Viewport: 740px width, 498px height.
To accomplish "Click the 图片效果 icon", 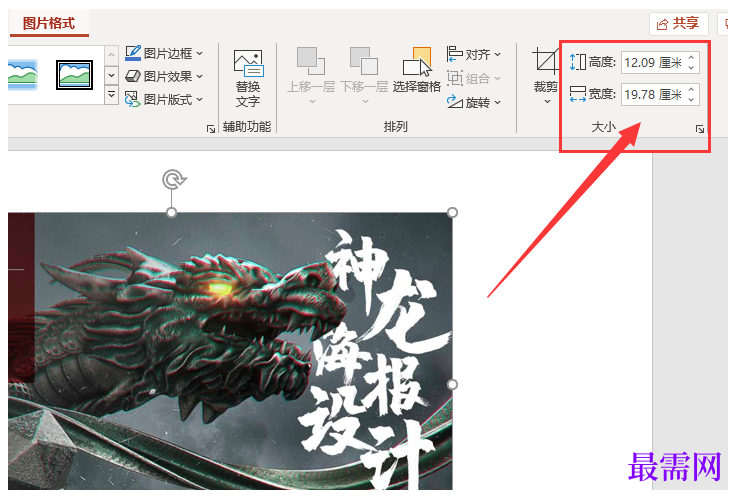I will coord(133,76).
